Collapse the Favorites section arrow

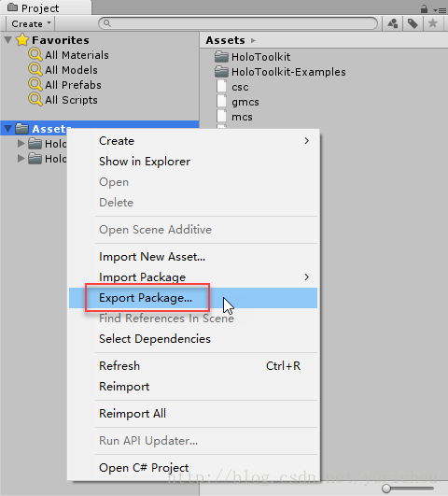[8, 40]
